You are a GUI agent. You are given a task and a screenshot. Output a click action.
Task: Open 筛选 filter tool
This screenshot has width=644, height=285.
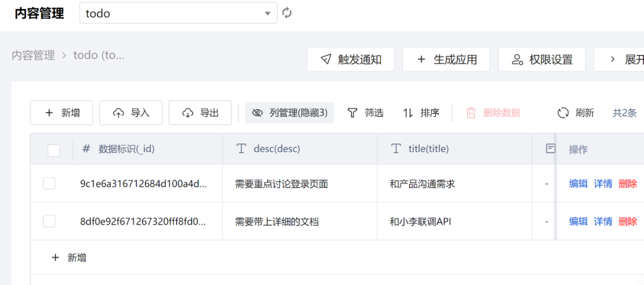pyautogui.click(x=366, y=113)
